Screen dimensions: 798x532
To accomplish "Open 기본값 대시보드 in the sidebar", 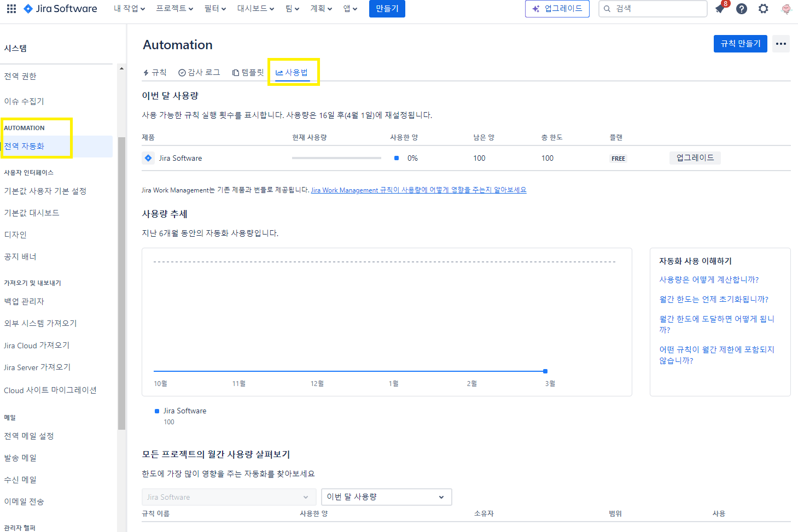I will coord(32,213).
